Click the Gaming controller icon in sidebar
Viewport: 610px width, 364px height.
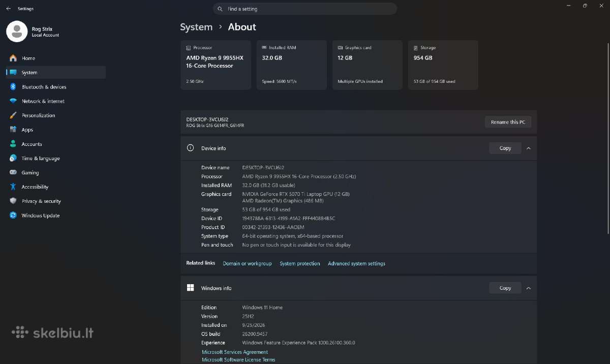pos(13,173)
